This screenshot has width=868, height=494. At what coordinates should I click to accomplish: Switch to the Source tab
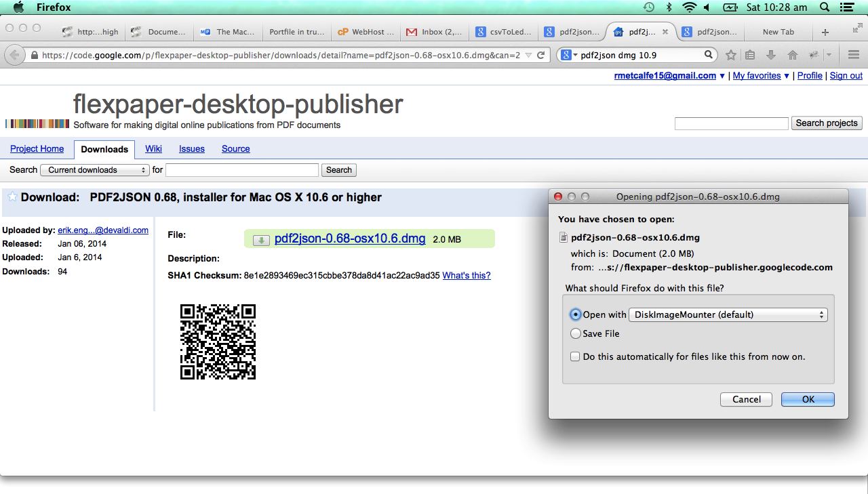tap(236, 149)
